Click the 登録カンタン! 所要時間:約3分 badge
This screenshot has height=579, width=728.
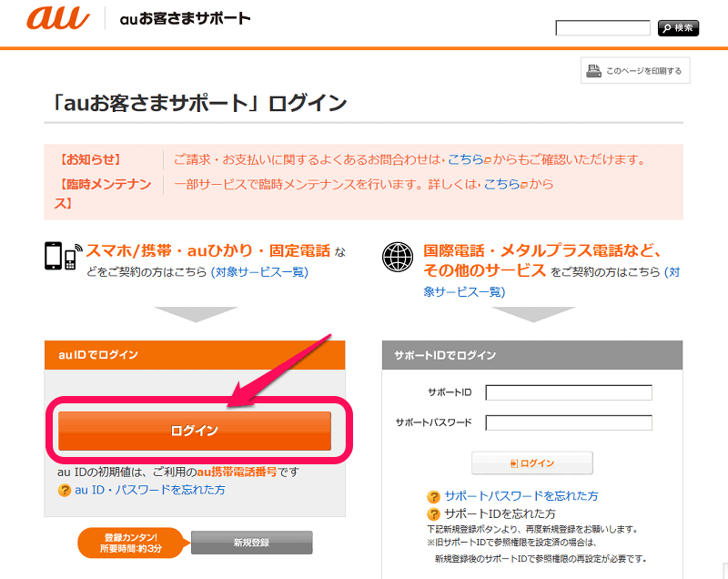click(x=134, y=543)
